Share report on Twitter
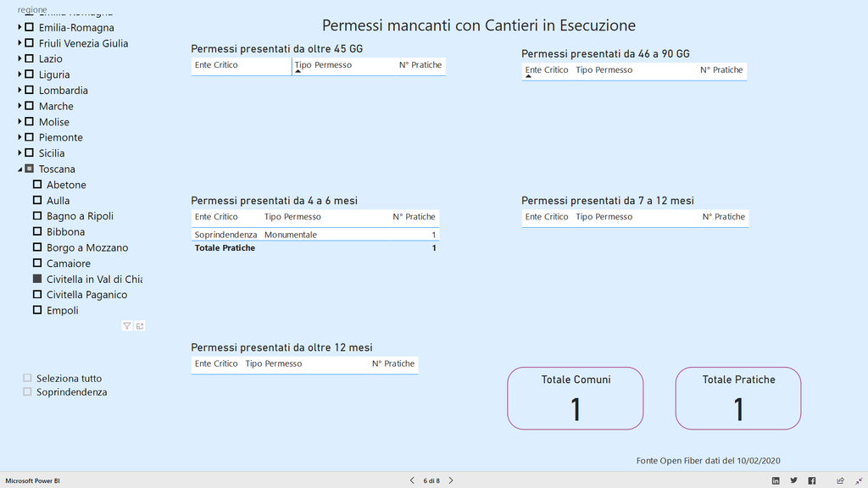Image resolution: width=868 pixels, height=488 pixels. [794, 480]
